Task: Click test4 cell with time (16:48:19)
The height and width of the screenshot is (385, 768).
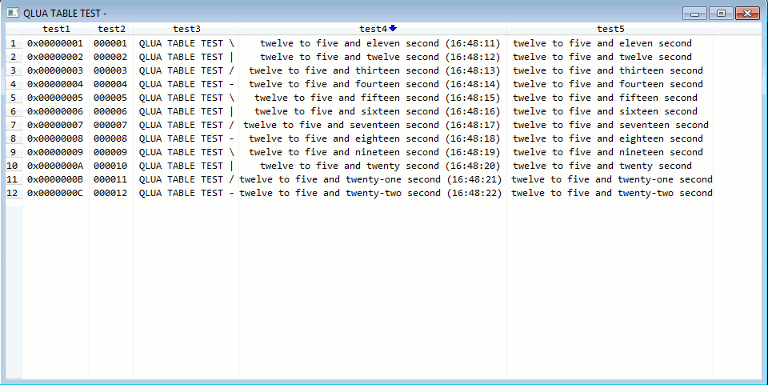Action: tap(372, 152)
